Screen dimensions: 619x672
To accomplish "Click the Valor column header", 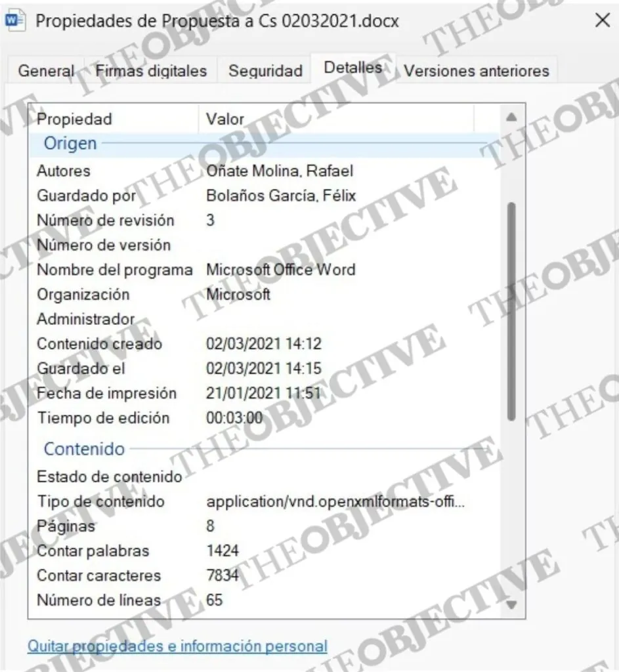I will (225, 119).
